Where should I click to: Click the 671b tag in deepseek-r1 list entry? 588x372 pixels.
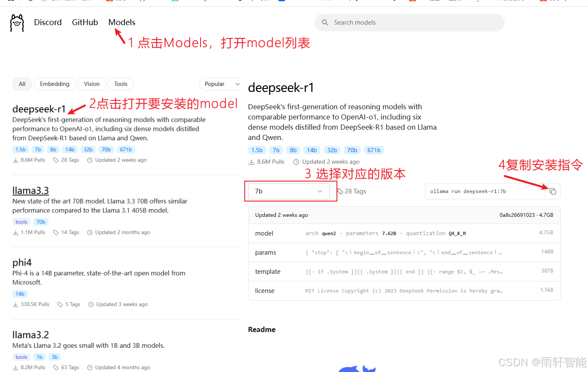[x=126, y=149]
